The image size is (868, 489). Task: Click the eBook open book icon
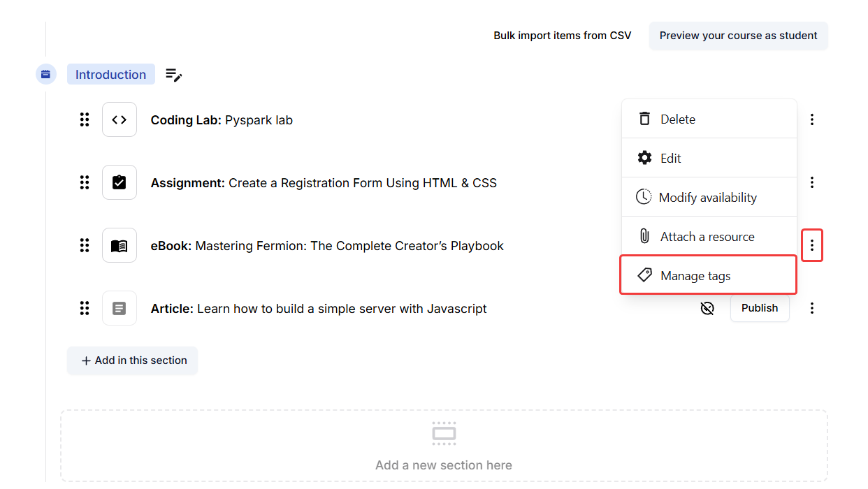pos(120,245)
